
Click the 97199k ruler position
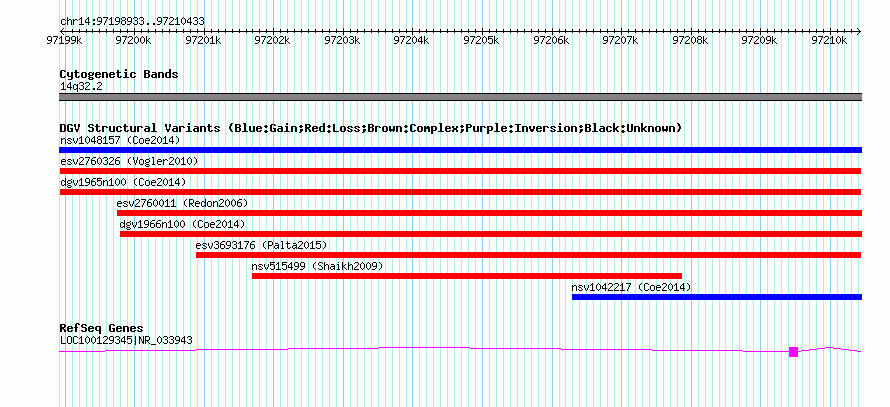click(64, 41)
